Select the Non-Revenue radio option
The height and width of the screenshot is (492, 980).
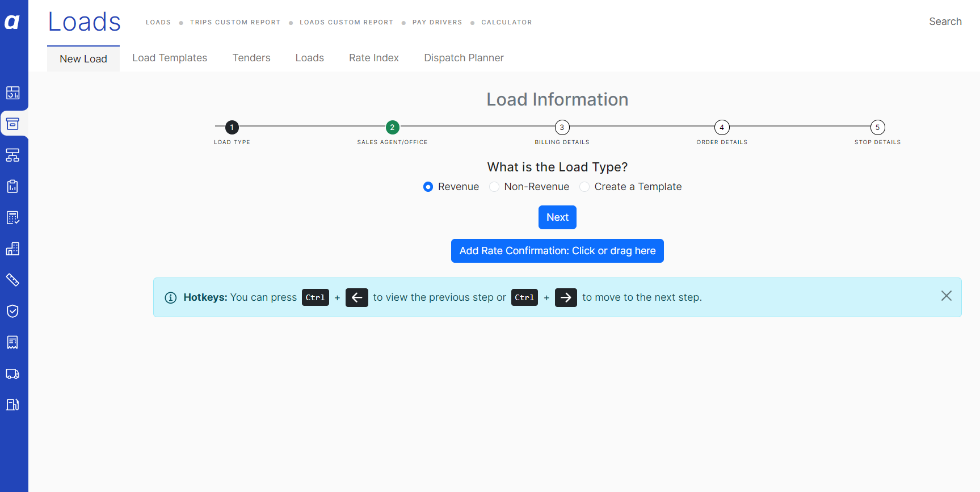pyautogui.click(x=494, y=187)
